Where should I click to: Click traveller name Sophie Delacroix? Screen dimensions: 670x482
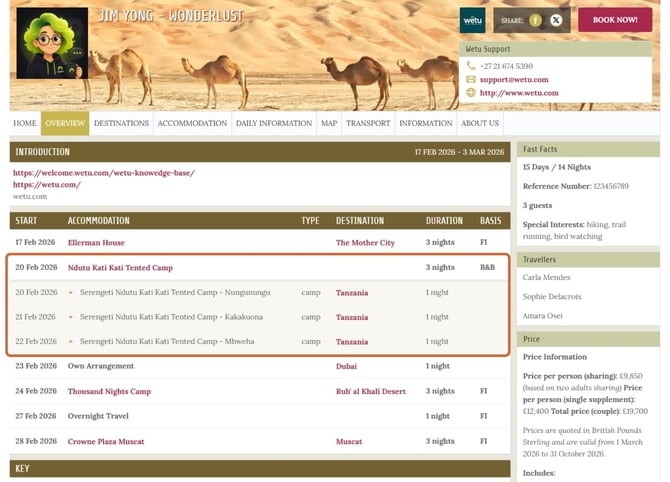[x=552, y=297]
